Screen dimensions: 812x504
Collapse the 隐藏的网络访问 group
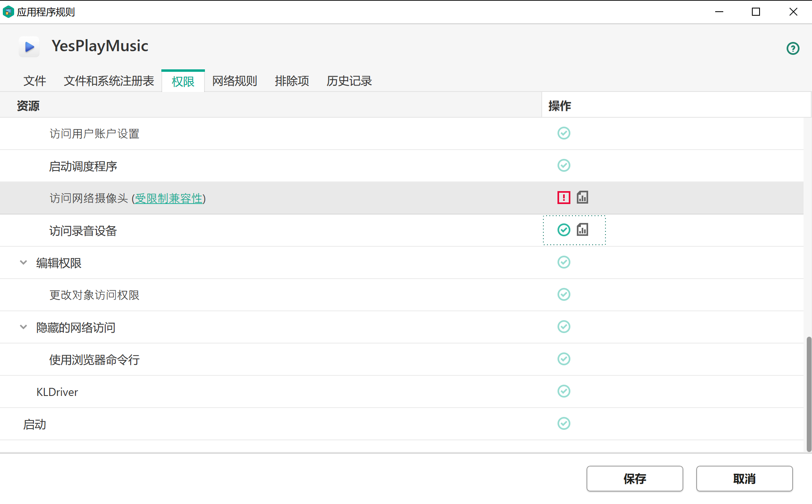coord(23,327)
